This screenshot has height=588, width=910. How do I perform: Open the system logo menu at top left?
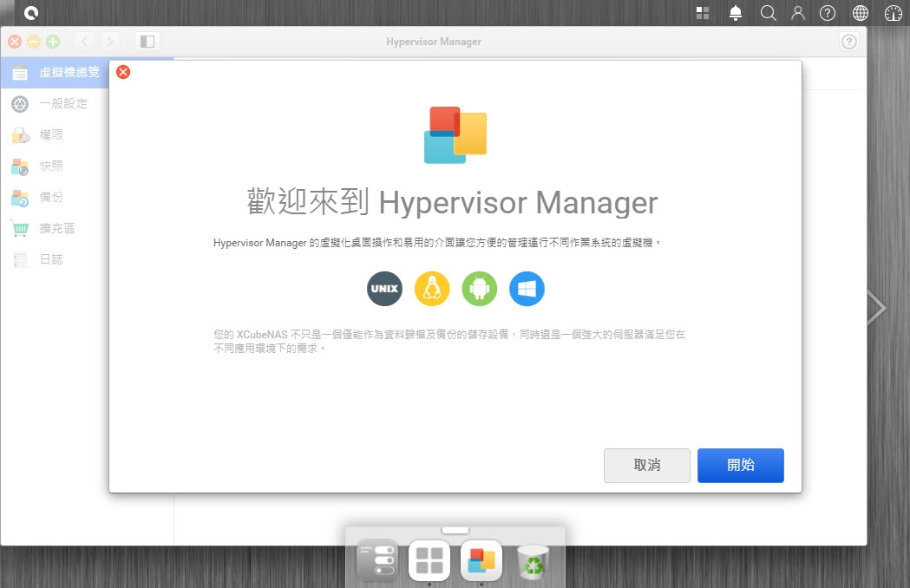(30, 13)
